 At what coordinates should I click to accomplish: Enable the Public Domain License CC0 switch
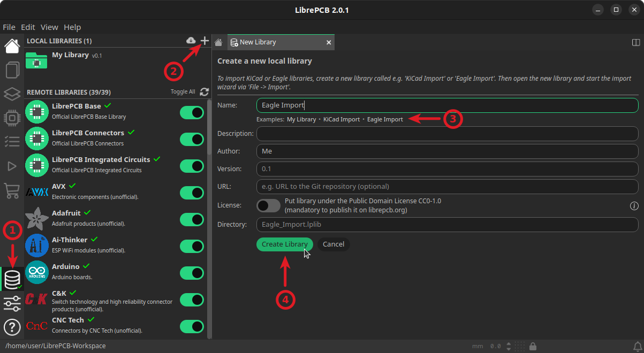tap(268, 205)
